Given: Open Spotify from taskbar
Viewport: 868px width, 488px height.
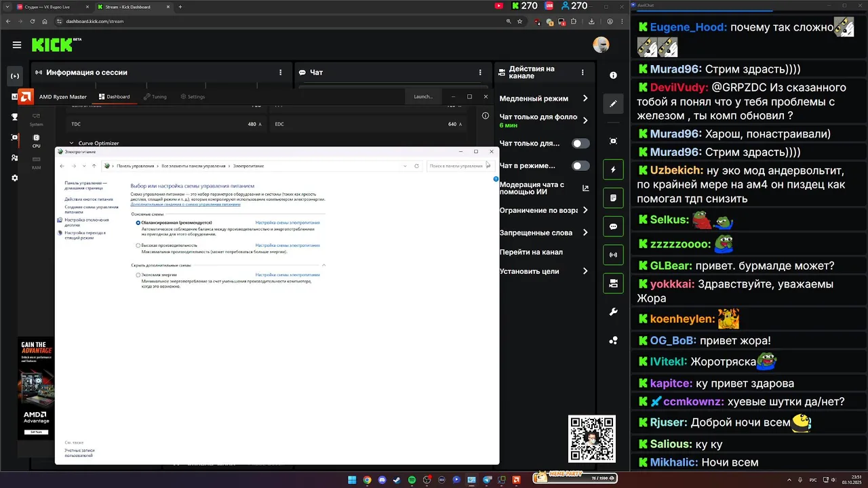Looking at the screenshot, I should click(412, 480).
